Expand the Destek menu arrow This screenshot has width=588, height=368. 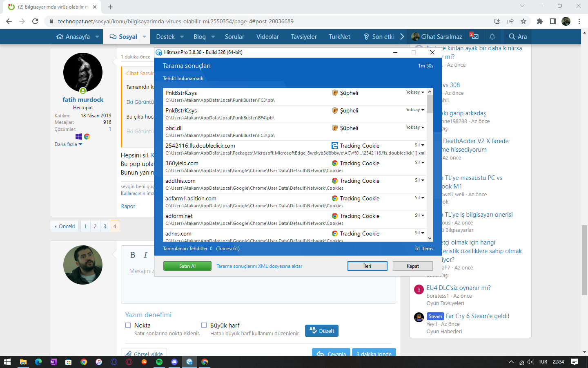(182, 37)
